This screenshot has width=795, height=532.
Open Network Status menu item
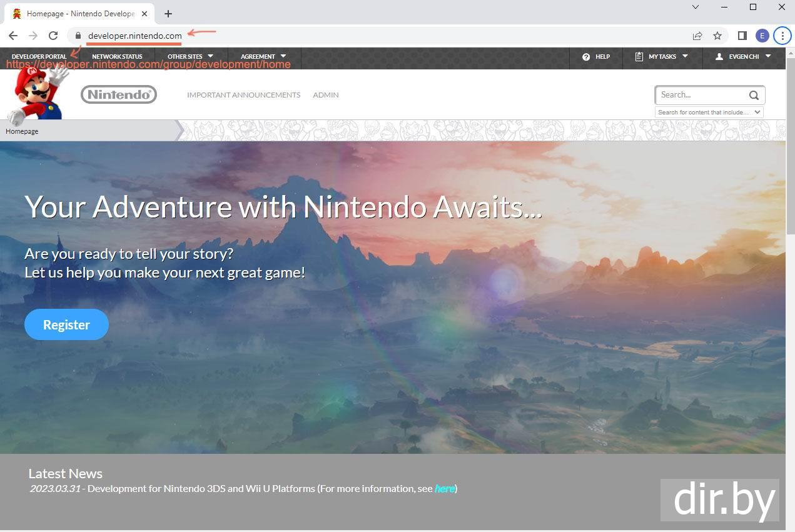coord(117,57)
